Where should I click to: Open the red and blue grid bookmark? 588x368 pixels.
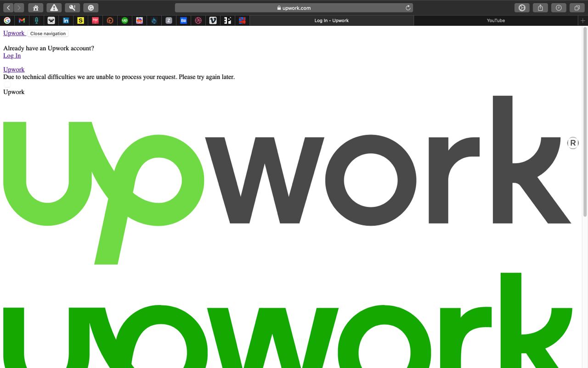pos(242,20)
